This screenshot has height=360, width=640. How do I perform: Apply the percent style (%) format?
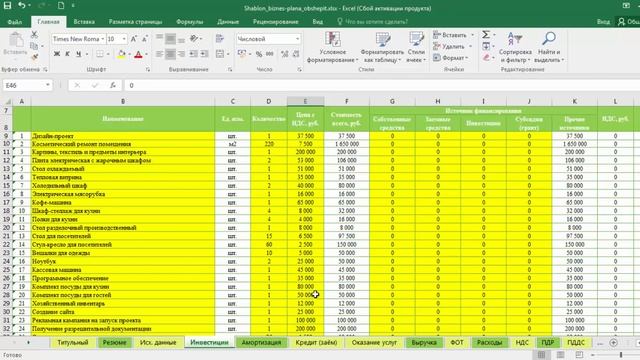pos(259,54)
